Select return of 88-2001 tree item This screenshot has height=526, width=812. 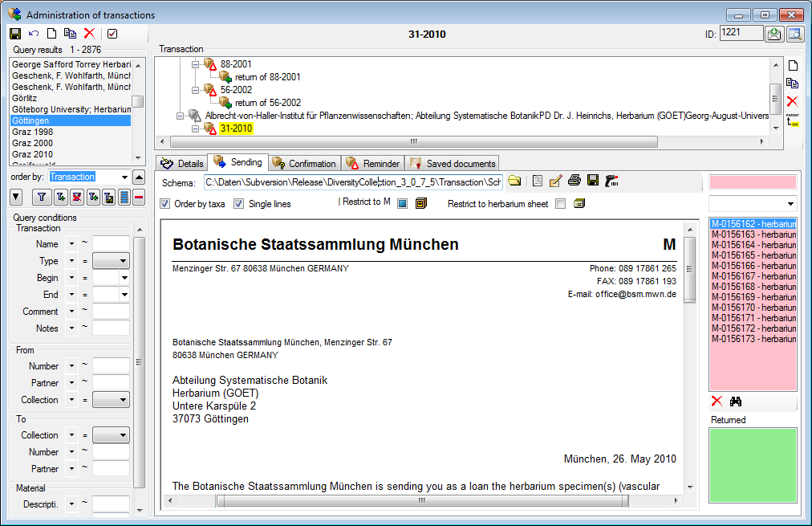(268, 77)
